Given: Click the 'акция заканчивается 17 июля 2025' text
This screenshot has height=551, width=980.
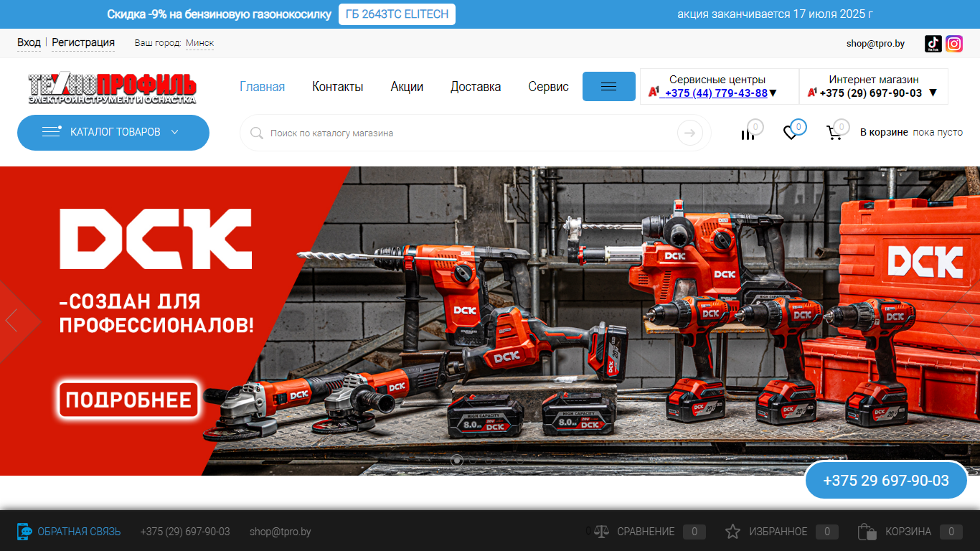Looking at the screenshot, I should point(776,14).
